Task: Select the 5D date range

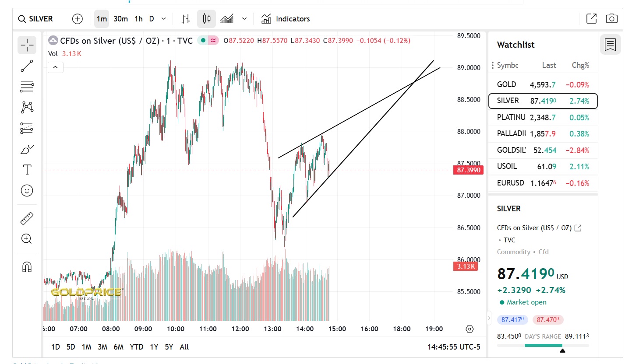Action: click(71, 347)
